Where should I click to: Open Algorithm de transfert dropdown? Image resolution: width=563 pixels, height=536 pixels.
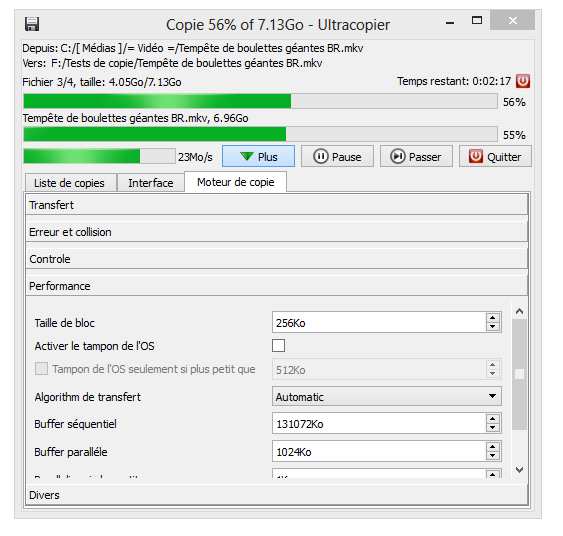(387, 396)
